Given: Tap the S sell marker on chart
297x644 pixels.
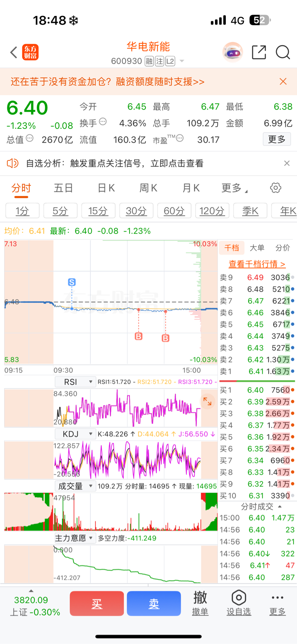Looking at the screenshot, I should 72,282.
